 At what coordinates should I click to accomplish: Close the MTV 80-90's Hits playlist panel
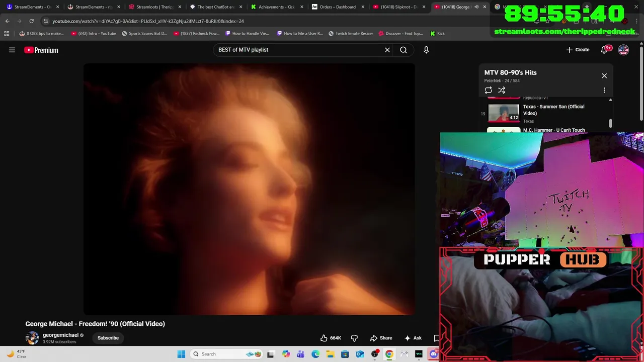[x=604, y=75]
